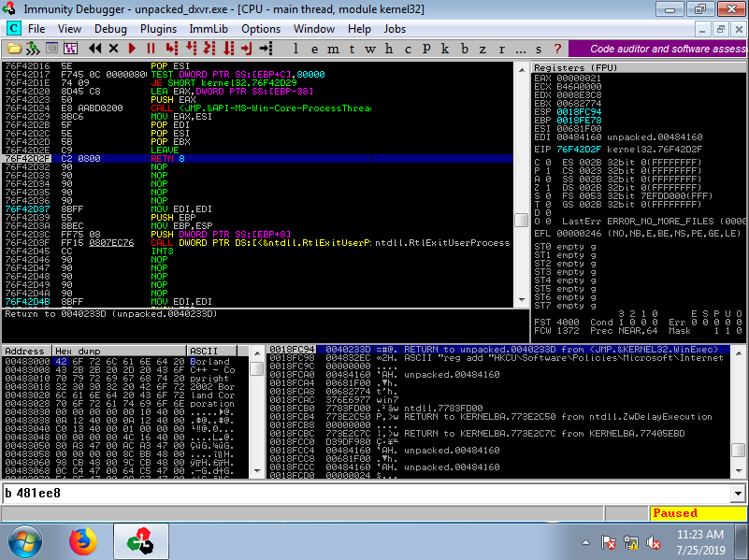749x560 pixels.
Task: Open Executable modules with 'e' button
Action: tap(314, 49)
